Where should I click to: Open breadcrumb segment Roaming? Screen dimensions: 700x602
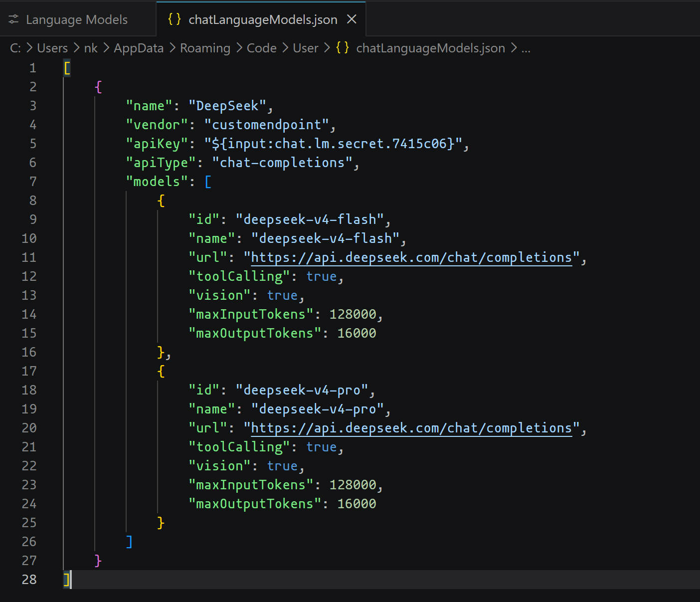(205, 48)
